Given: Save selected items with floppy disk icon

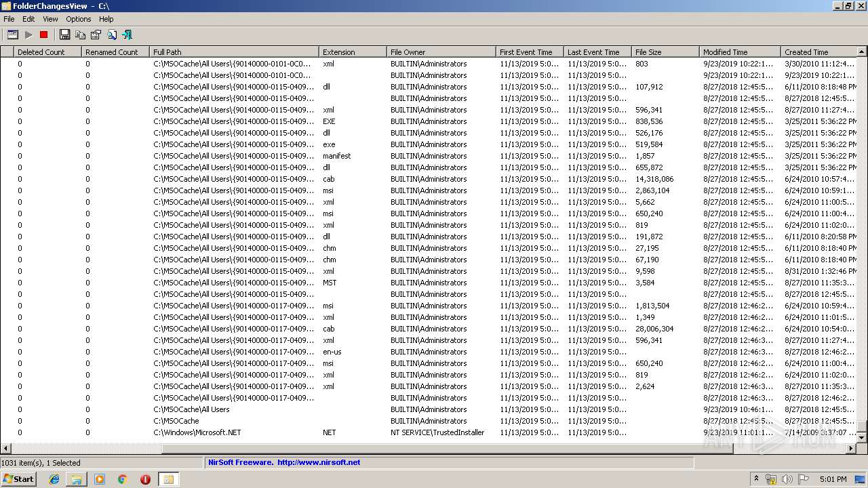Looking at the screenshot, I should point(64,35).
